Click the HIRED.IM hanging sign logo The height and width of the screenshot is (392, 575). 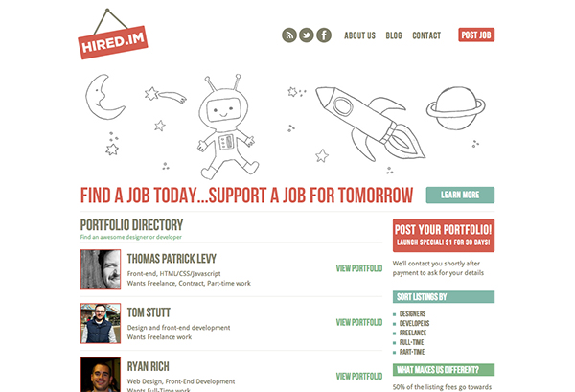coord(112,35)
